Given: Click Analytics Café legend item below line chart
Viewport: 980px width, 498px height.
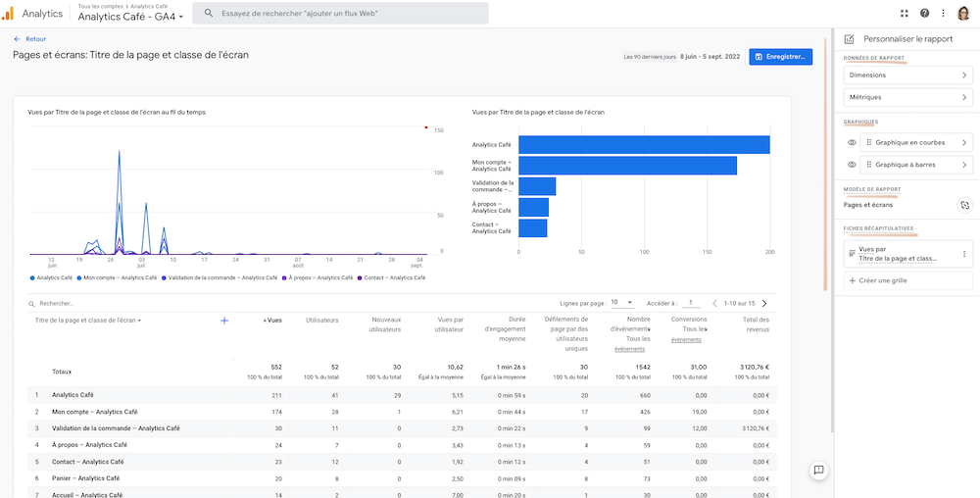Looking at the screenshot, I should pos(51,277).
